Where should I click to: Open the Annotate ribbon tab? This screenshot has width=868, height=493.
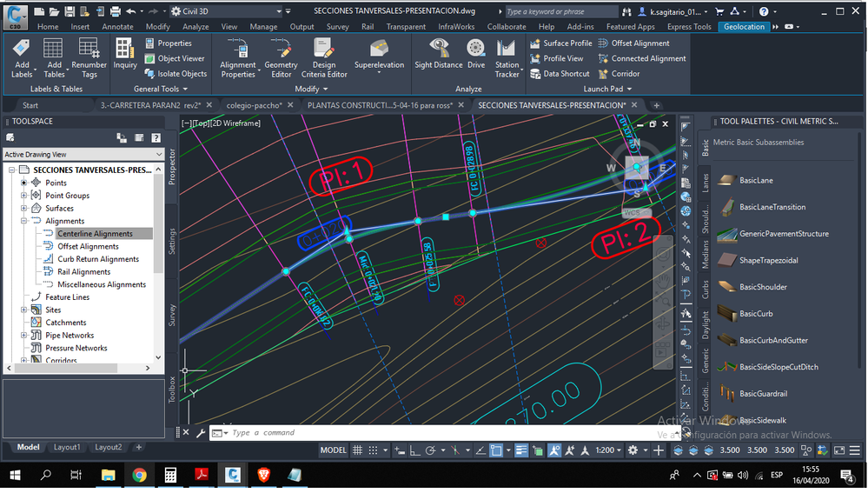(117, 27)
